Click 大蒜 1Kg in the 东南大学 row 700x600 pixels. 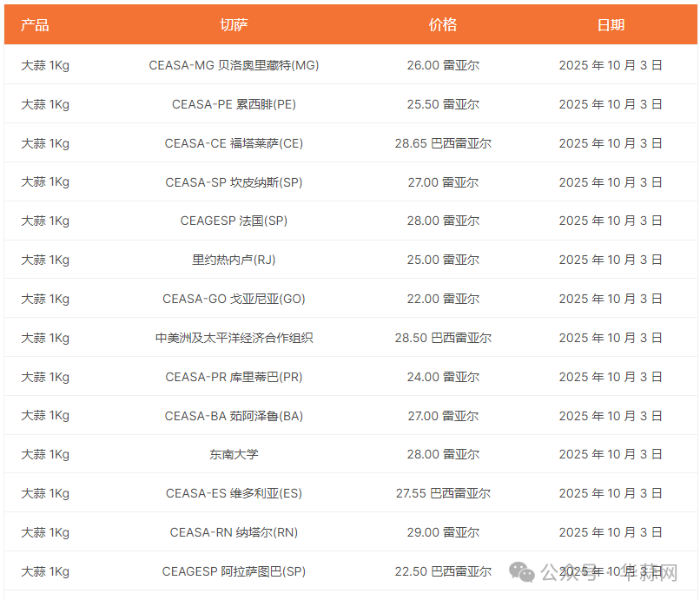coord(45,454)
